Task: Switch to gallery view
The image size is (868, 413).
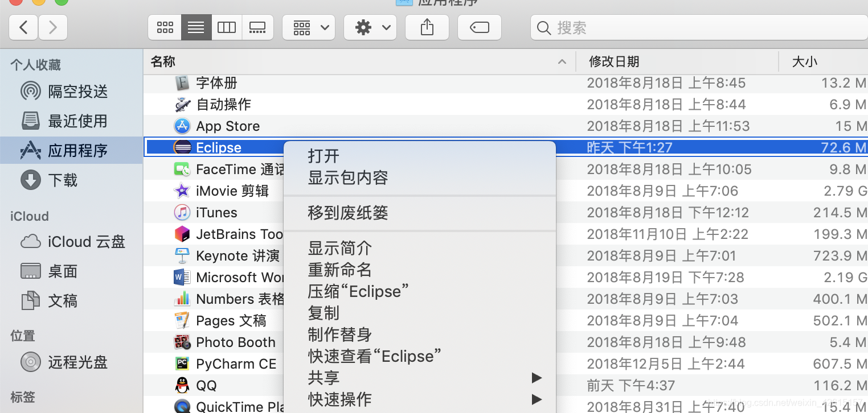Action: point(257,27)
